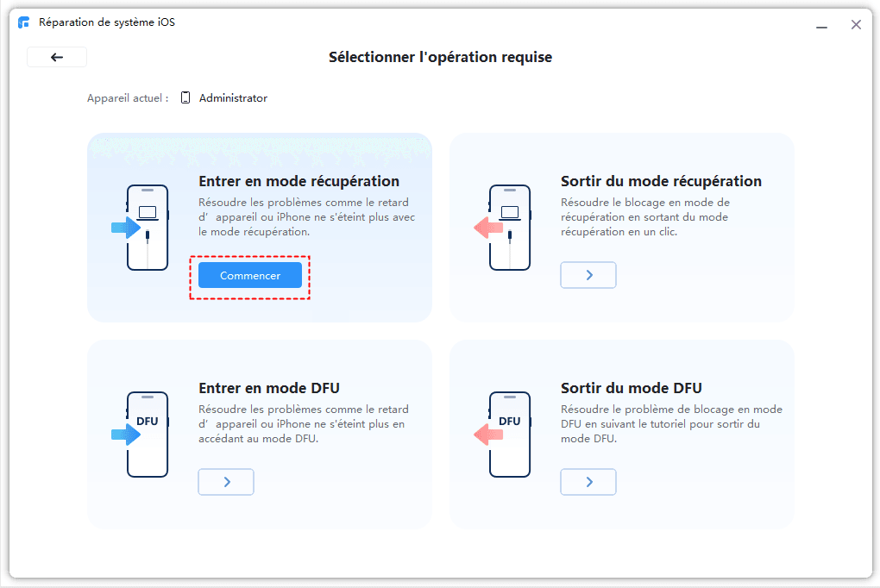The height and width of the screenshot is (588, 880).
Task: Click the back arrow button
Action: tap(57, 57)
